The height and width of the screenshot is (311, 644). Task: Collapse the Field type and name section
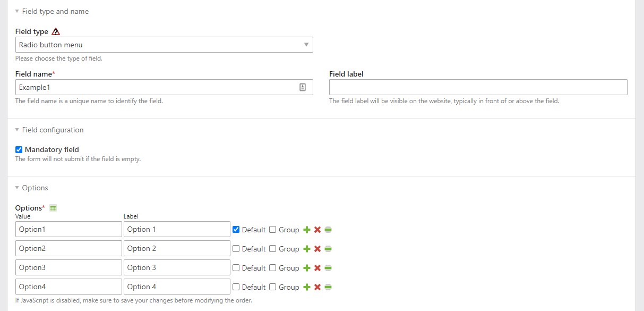pyautogui.click(x=52, y=11)
